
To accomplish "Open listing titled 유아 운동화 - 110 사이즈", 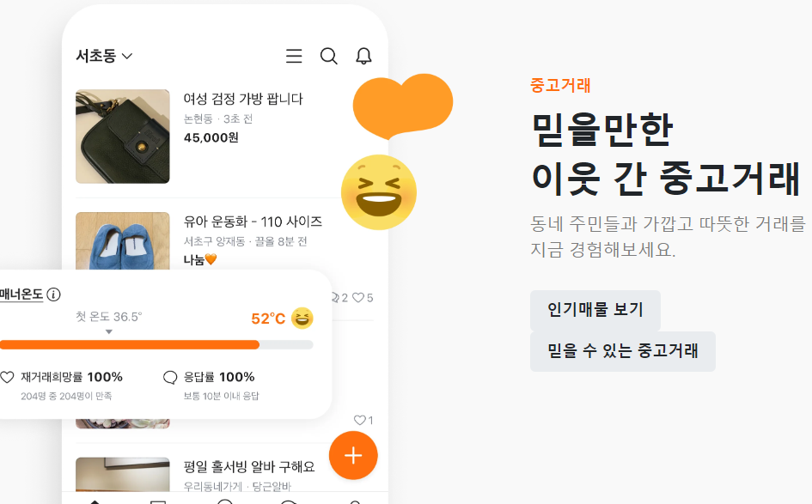I will [x=253, y=222].
